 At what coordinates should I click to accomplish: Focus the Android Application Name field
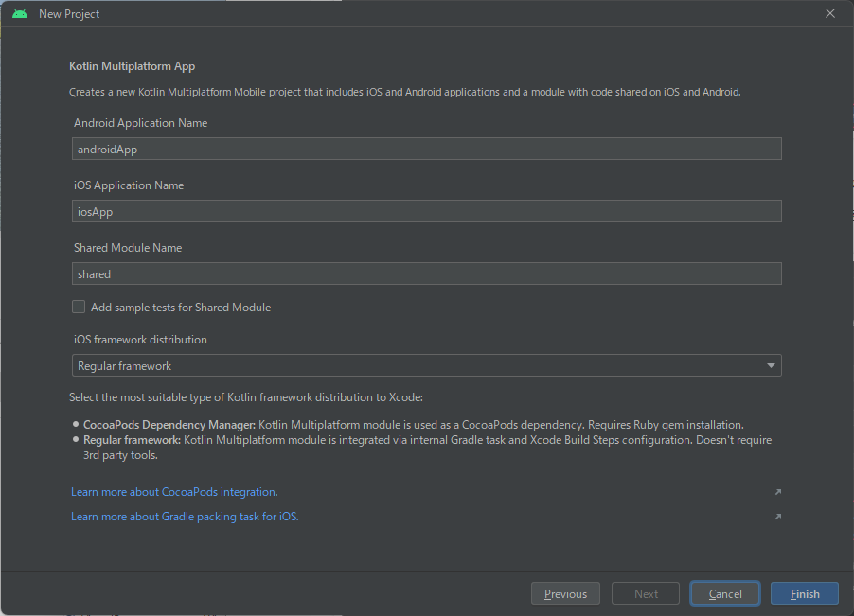click(426, 149)
